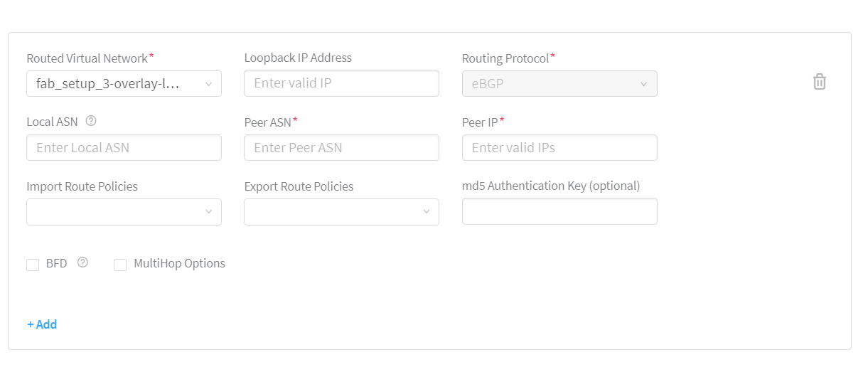
Task: Click the MultiHop Options label text
Action: tap(179, 263)
